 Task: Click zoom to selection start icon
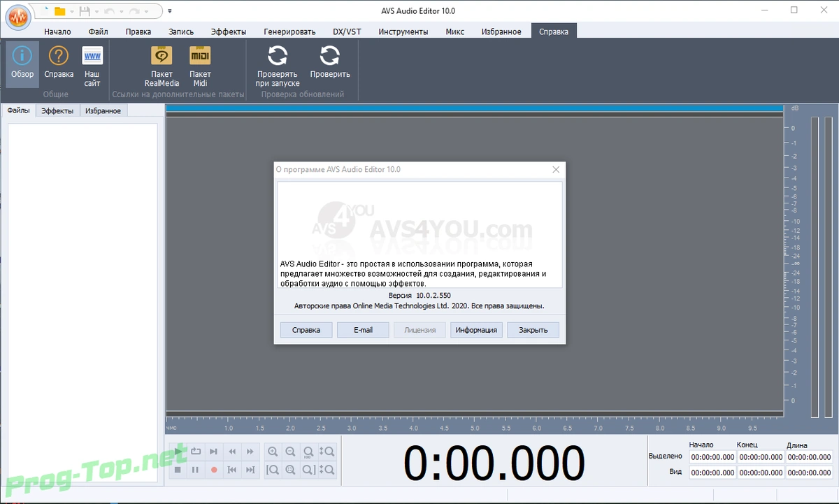click(x=273, y=470)
